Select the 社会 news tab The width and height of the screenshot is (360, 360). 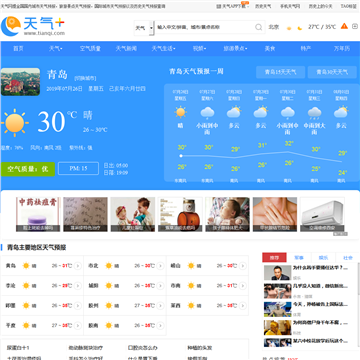[x=348, y=257]
